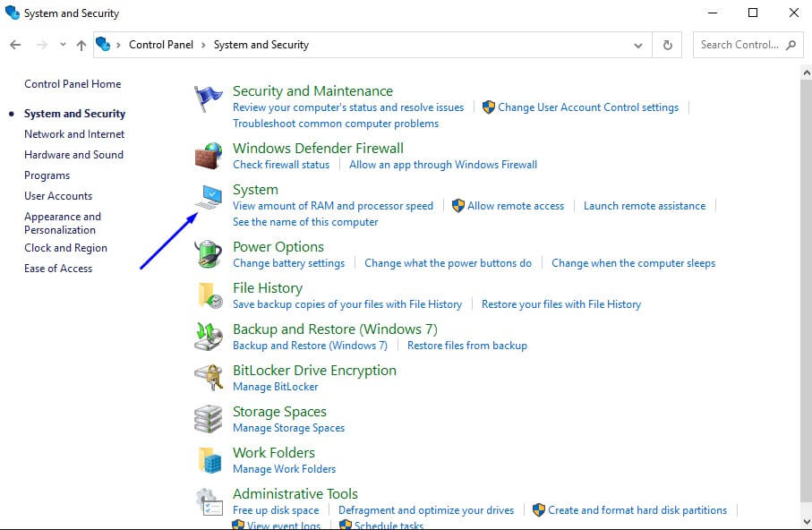The width and height of the screenshot is (812, 530).
Task: Click the File History folder clock icon
Action: [x=209, y=295]
